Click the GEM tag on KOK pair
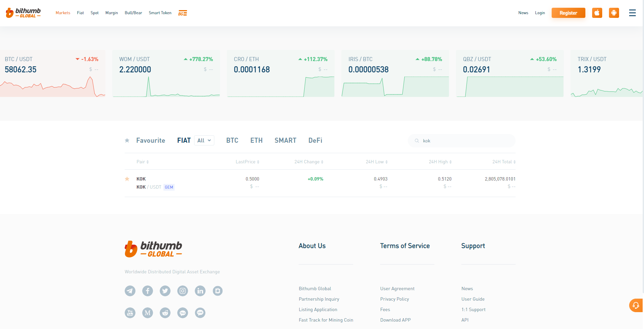The height and width of the screenshot is (329, 644). (x=169, y=187)
